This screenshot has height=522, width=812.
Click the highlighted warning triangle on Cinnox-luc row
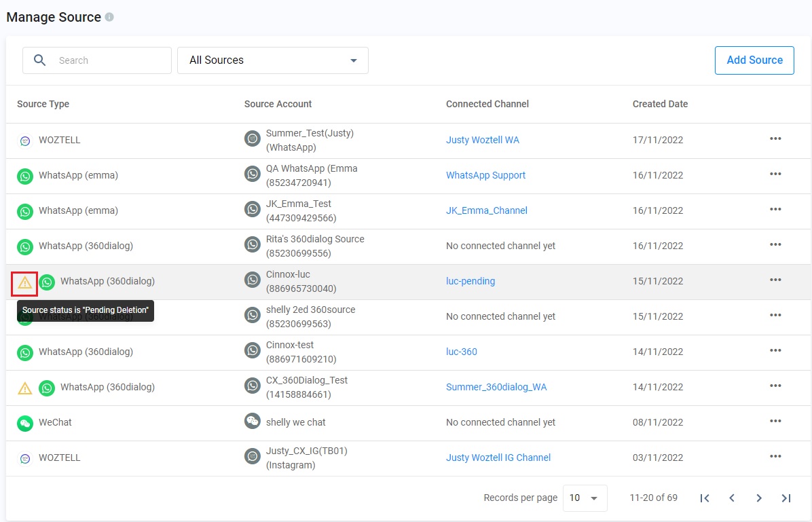[25, 282]
